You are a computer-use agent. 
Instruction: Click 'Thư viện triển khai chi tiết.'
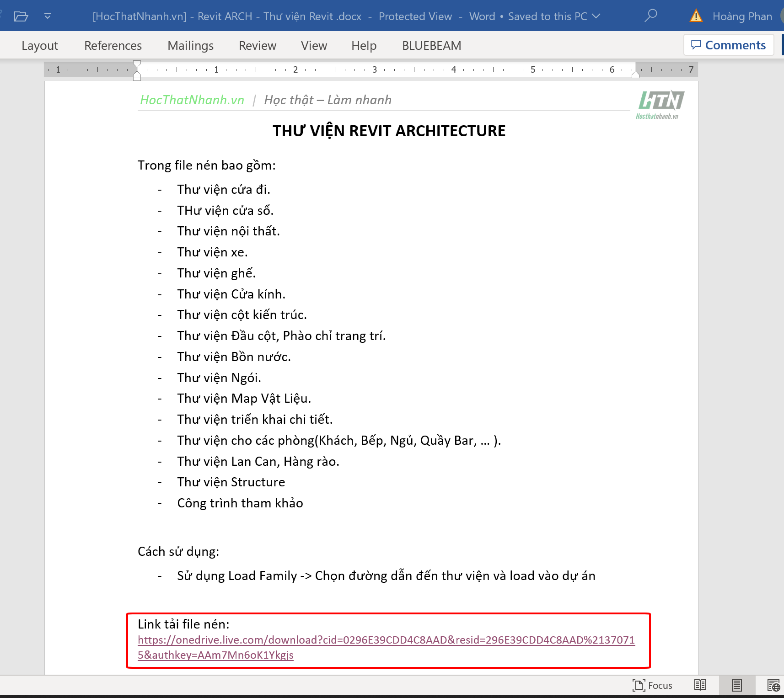tap(255, 419)
